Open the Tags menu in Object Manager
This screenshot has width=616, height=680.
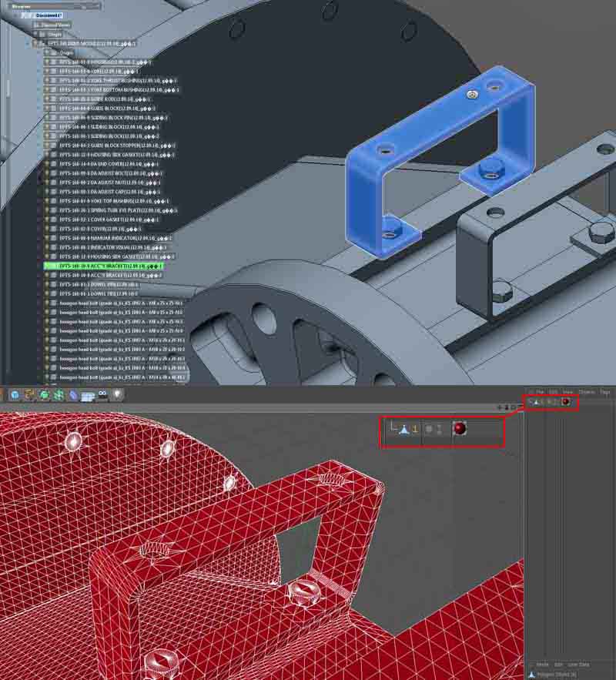(x=604, y=392)
